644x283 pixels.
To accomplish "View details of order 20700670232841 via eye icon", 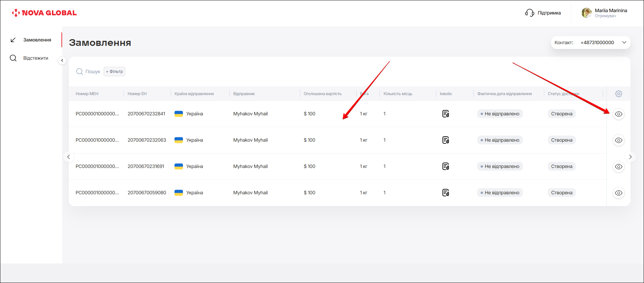I will coord(618,114).
